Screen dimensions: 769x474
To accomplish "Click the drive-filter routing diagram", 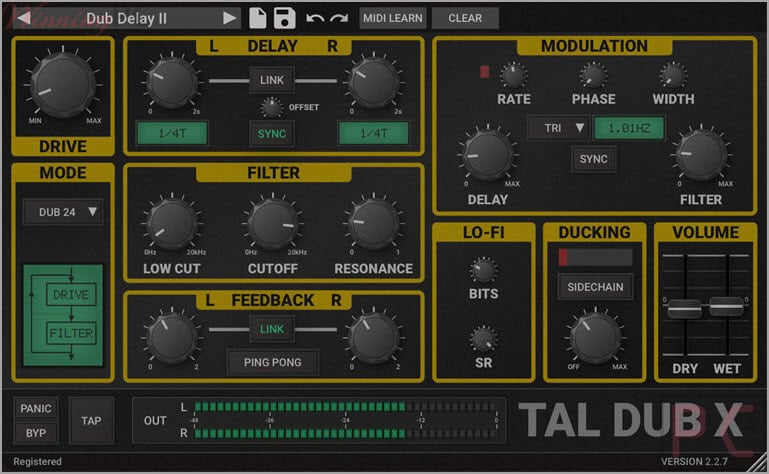I will [63, 315].
